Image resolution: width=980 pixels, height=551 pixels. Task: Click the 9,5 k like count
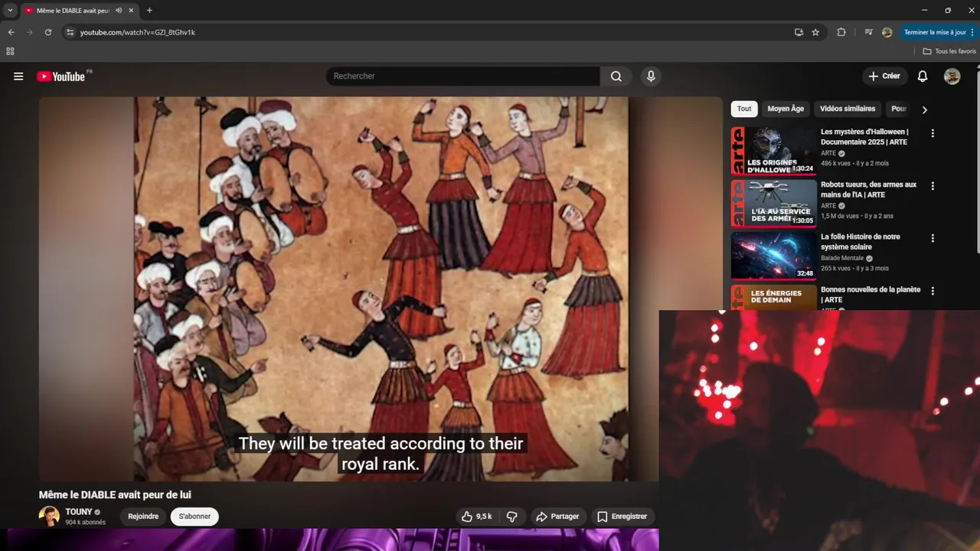tap(484, 517)
